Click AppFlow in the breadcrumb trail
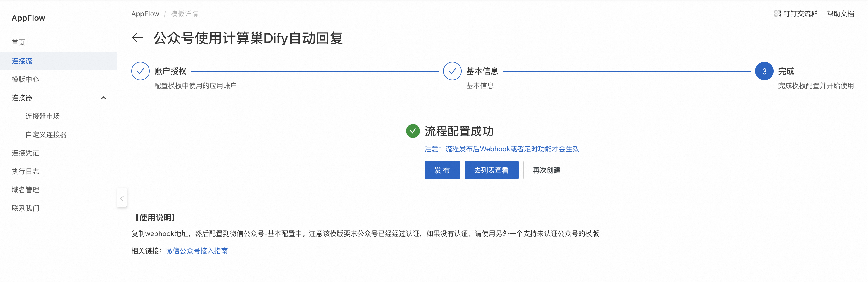Image resolution: width=868 pixels, height=282 pixels. [145, 14]
